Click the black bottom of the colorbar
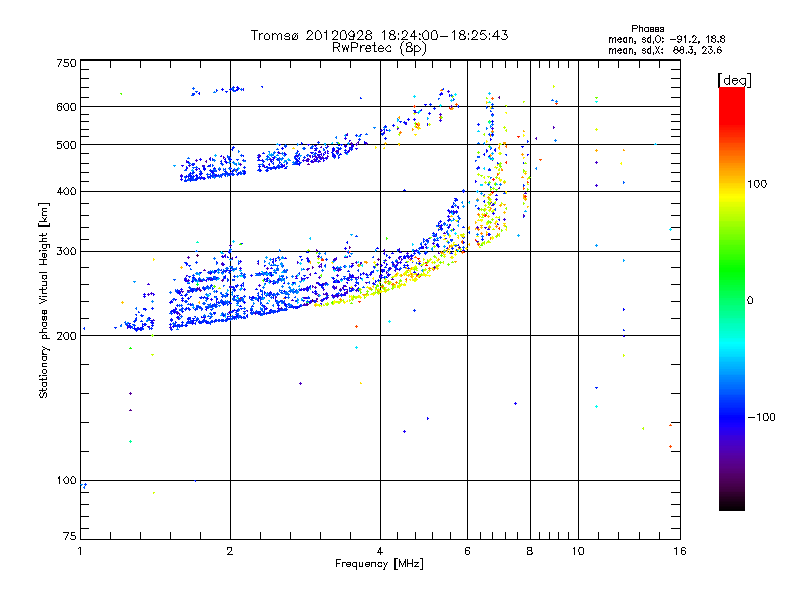800x600 pixels. tap(732, 503)
